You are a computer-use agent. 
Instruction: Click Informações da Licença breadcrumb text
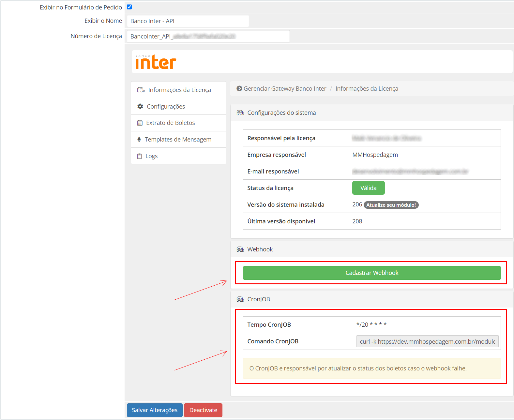(367, 88)
